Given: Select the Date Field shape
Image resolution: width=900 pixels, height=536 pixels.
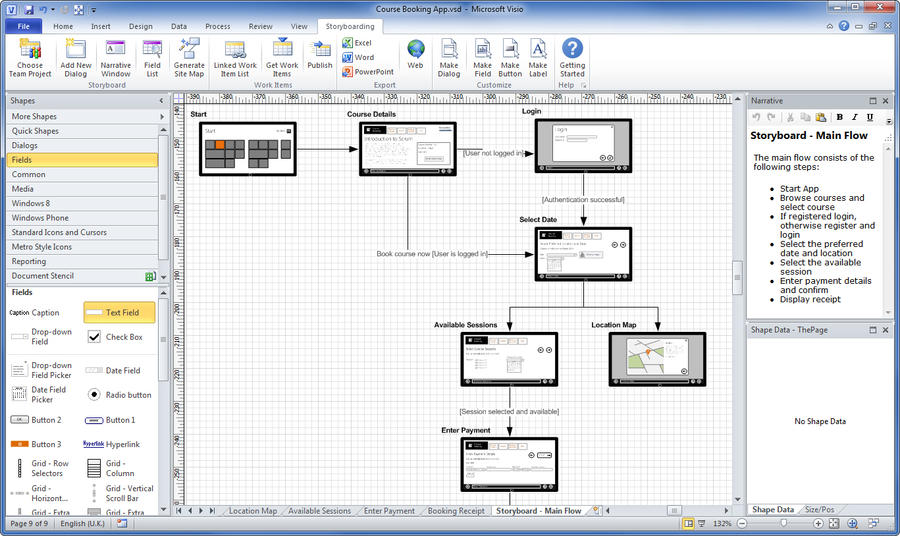Looking at the screenshot, I should tap(112, 370).
